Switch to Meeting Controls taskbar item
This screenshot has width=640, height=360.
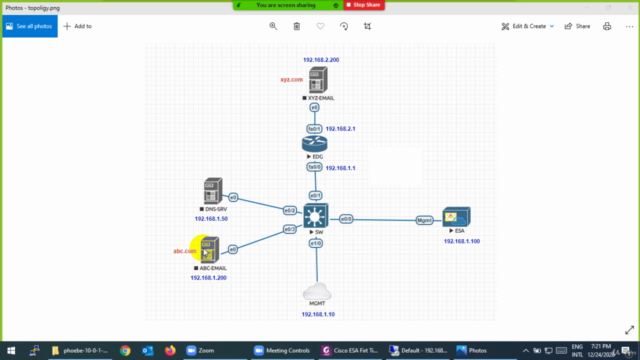282,351
